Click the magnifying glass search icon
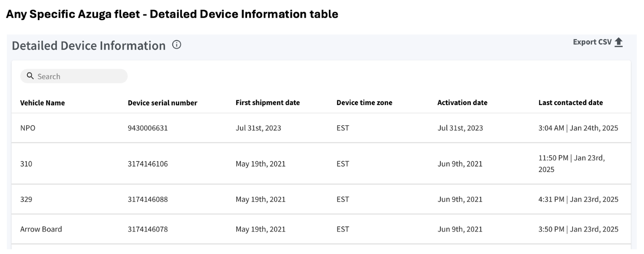Viewport: 644px width, 254px height. [30, 76]
